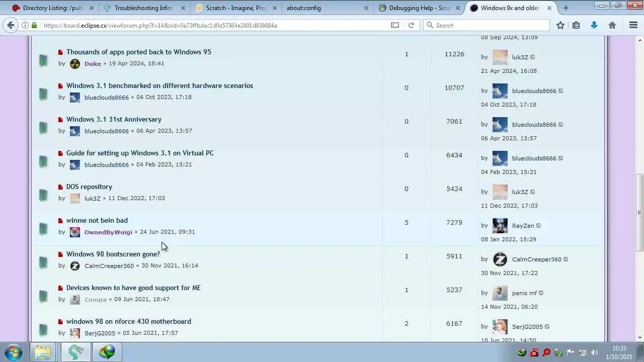The width and height of the screenshot is (644, 362).
Task: Switch to the Troubleshooting Information tab
Action: coord(143,8)
